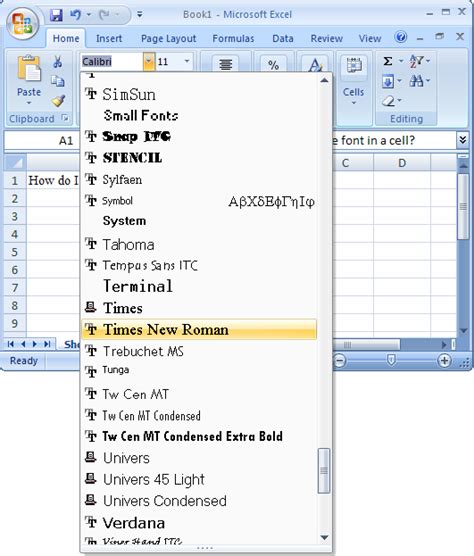
Task: Open the View tab
Action: tap(370, 38)
